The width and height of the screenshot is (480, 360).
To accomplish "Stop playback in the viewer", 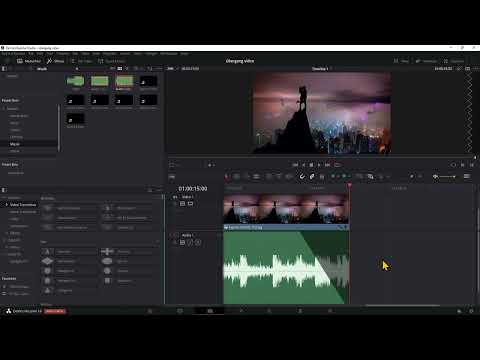I will [311, 165].
